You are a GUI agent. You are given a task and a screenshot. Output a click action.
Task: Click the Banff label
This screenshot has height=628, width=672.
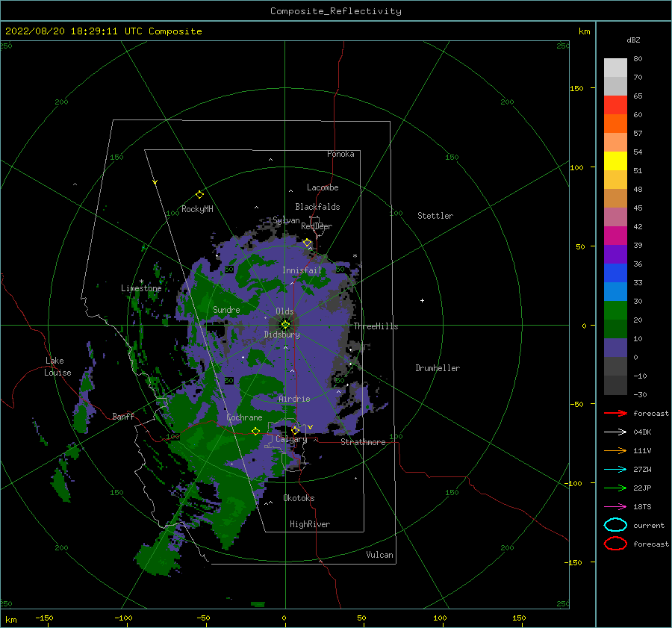(x=123, y=416)
